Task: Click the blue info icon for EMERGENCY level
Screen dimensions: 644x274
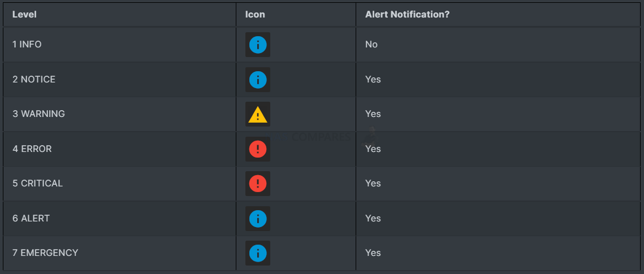Action: (257, 253)
